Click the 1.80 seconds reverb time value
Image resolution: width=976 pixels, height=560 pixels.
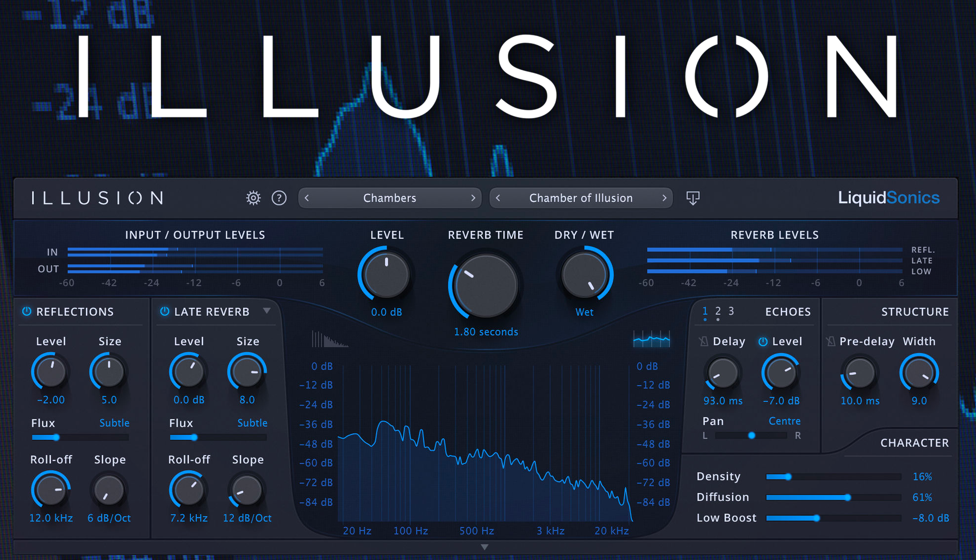pyautogui.click(x=486, y=332)
